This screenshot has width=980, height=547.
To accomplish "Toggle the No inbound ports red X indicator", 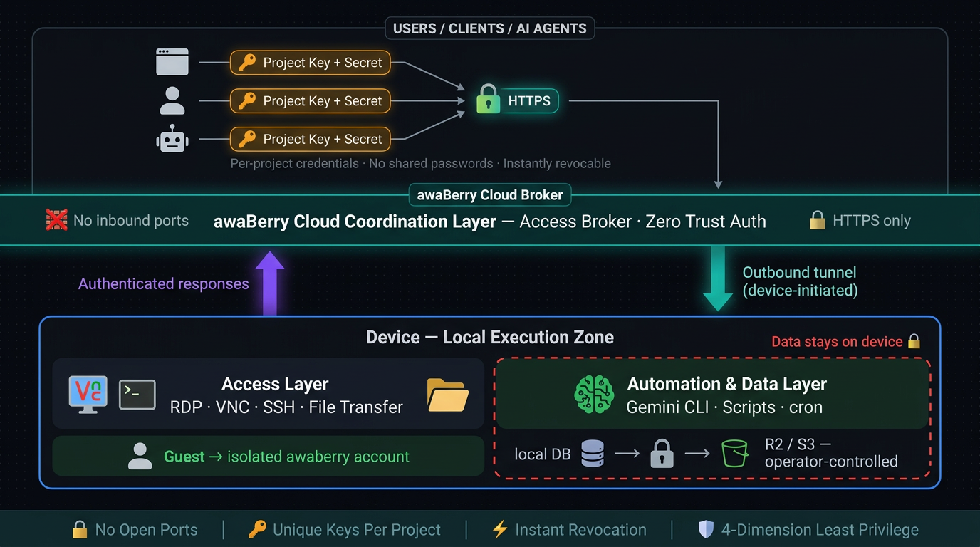I will point(56,220).
